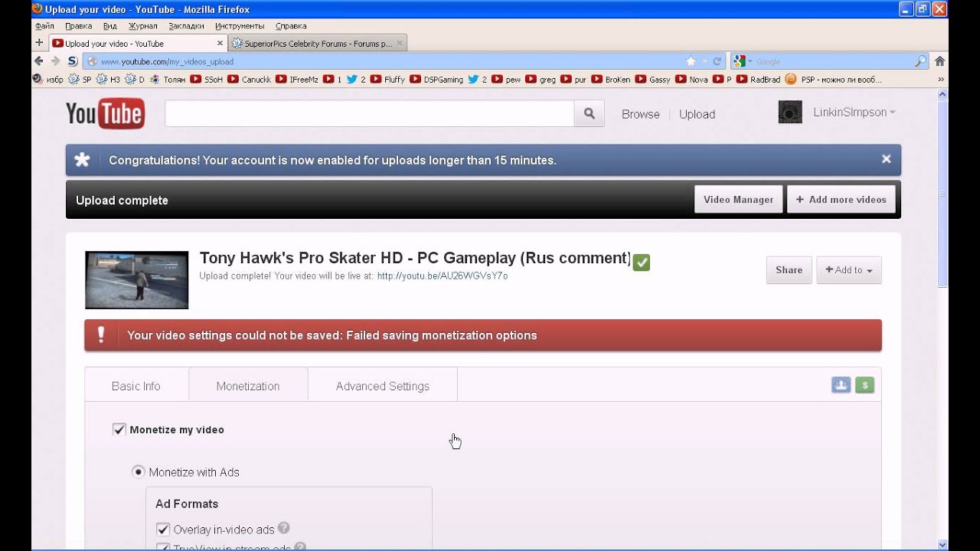Open the Canuckk bookmark

click(250, 79)
